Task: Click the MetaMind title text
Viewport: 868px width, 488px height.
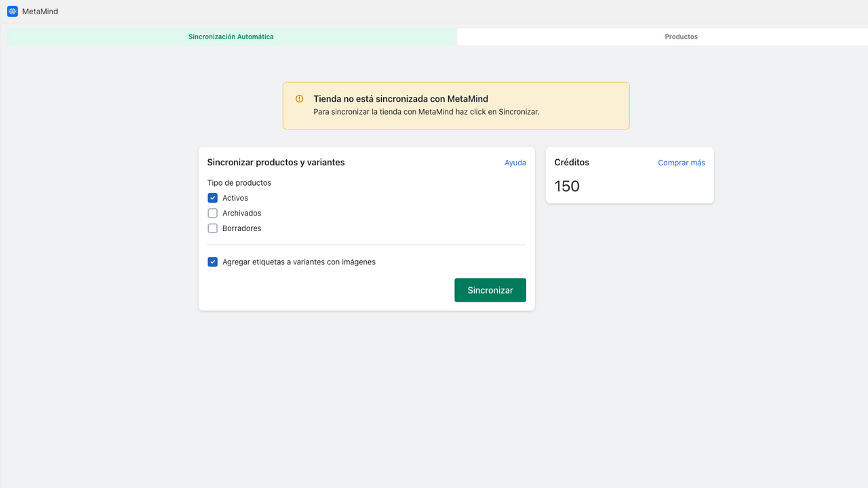Action: pyautogui.click(x=40, y=12)
